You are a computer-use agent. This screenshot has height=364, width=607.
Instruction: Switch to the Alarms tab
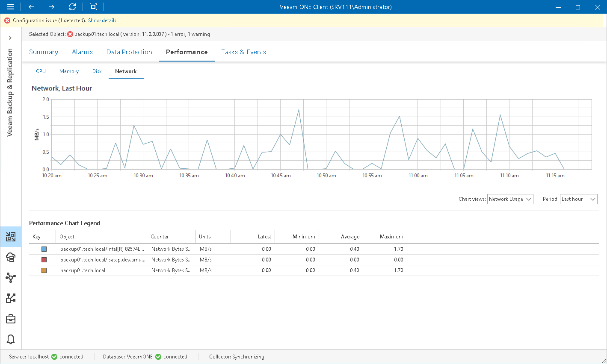pyautogui.click(x=82, y=52)
